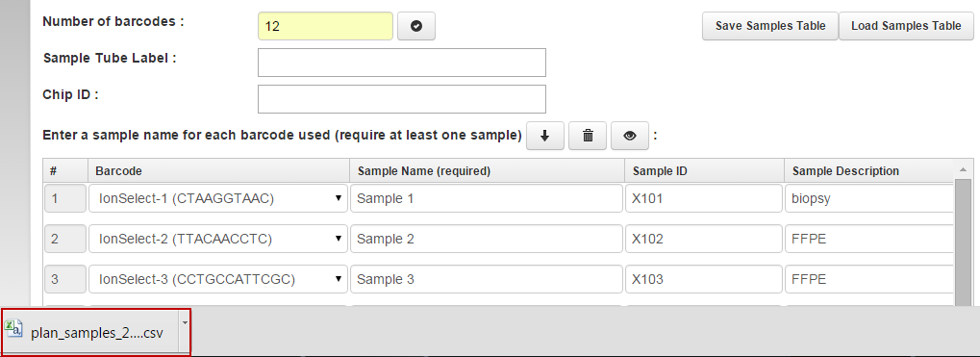Expand the IonSelect-2 barcode dropdown

point(218,239)
